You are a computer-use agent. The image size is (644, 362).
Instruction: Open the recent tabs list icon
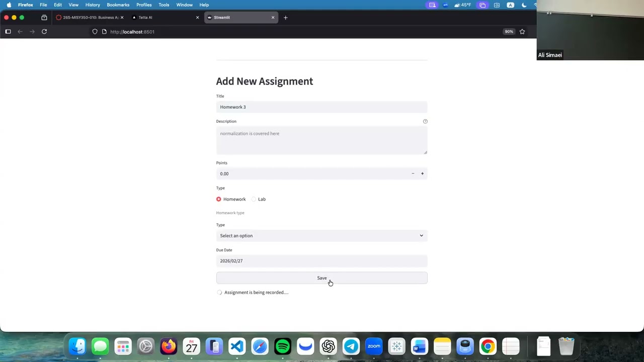click(44, 18)
